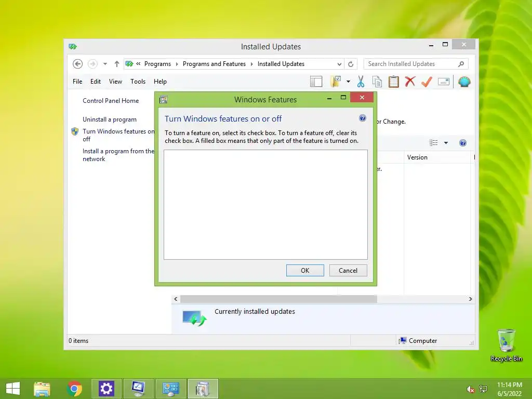This screenshot has height=399, width=532.
Task: Click the scroll right arrow
Action: point(470,299)
